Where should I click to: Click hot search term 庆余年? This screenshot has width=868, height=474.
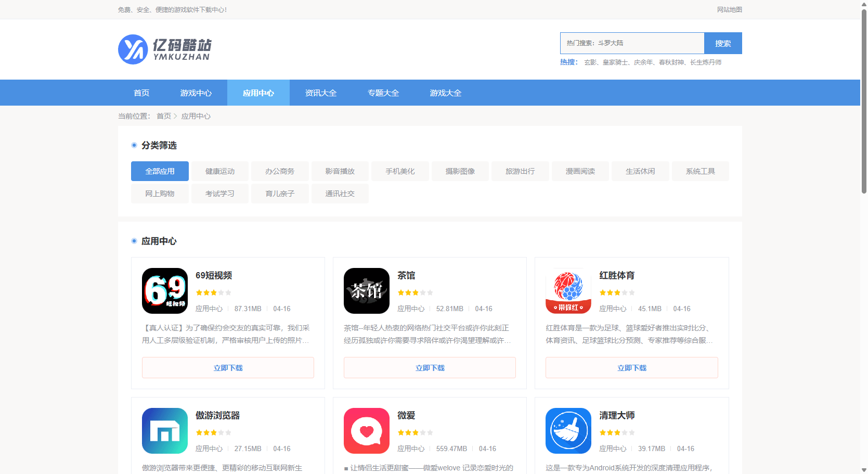(x=643, y=62)
